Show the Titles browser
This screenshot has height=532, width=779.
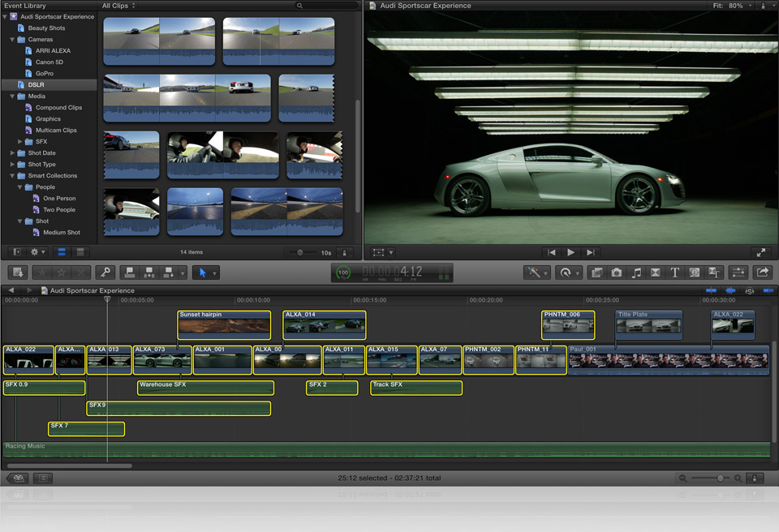click(x=674, y=272)
